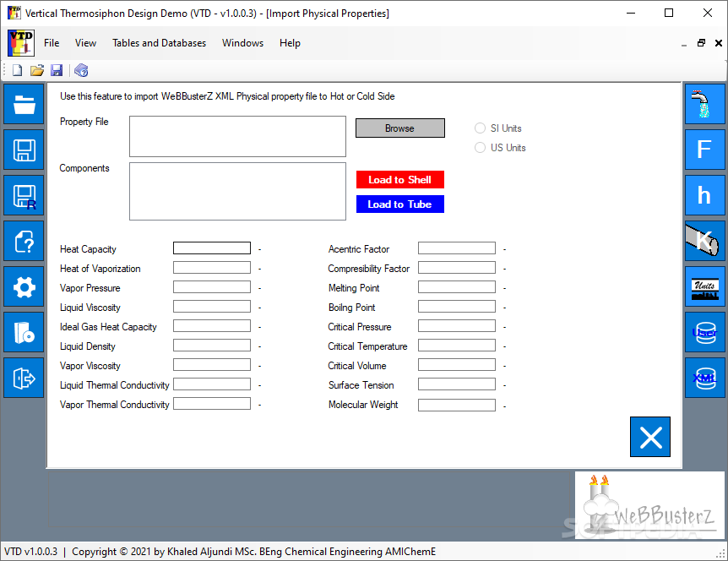Open the h tool on right sidebar

(x=705, y=195)
